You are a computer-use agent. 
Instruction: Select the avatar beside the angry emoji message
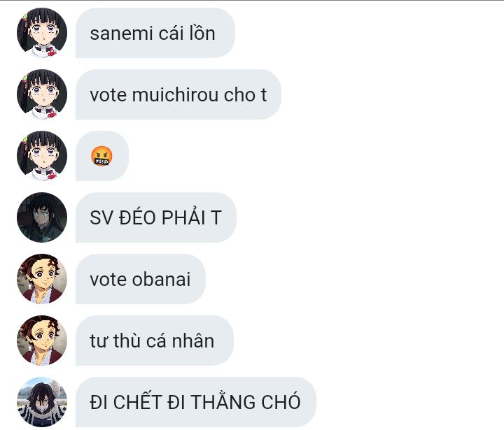(42, 156)
